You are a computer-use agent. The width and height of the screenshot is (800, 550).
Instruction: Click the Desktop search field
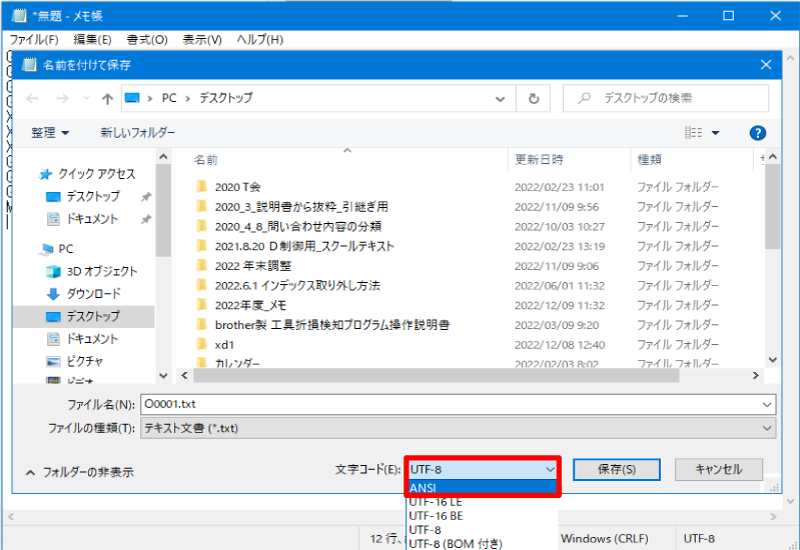pos(666,98)
